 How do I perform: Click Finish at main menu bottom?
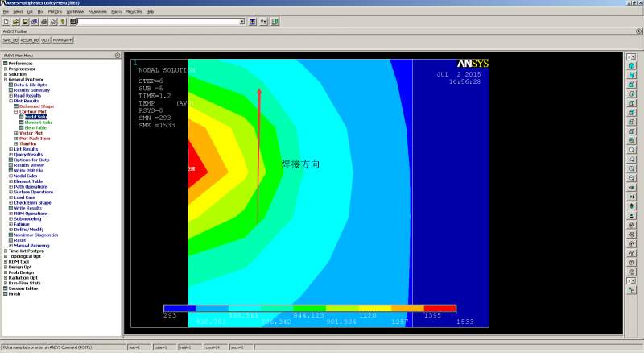point(14,293)
